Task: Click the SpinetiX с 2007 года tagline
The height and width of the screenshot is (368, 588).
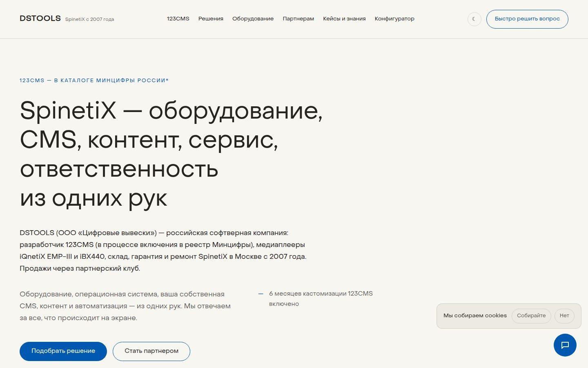Action: [x=89, y=19]
